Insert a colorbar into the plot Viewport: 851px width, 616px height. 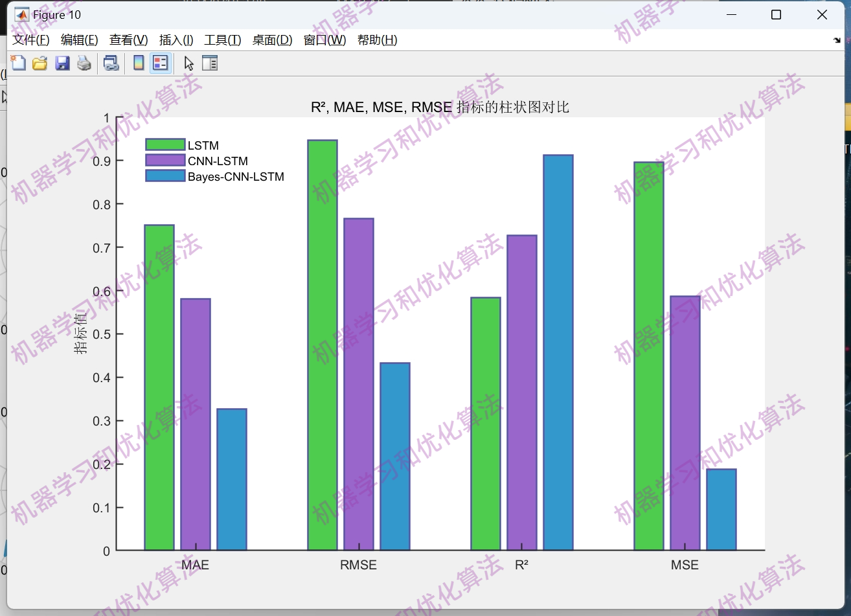(138, 63)
